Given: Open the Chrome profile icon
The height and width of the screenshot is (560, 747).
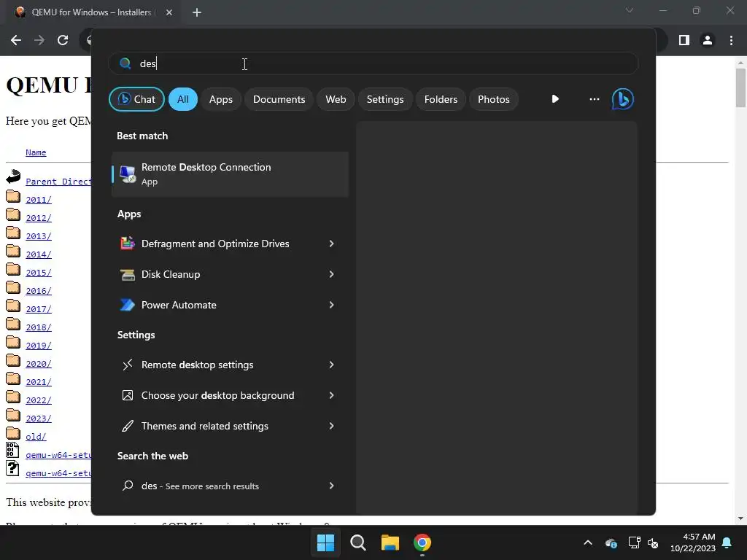Looking at the screenshot, I should [x=708, y=40].
